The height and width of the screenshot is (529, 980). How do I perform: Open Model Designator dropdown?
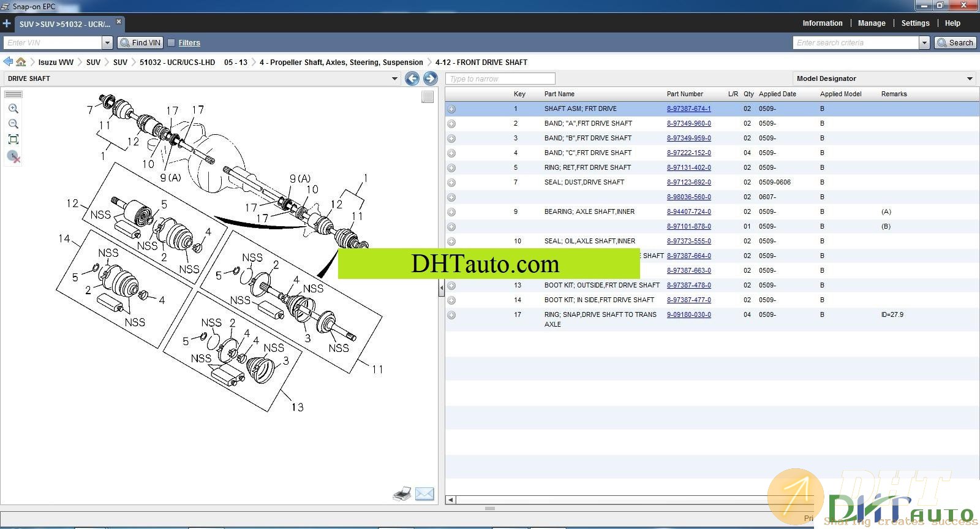(x=970, y=78)
